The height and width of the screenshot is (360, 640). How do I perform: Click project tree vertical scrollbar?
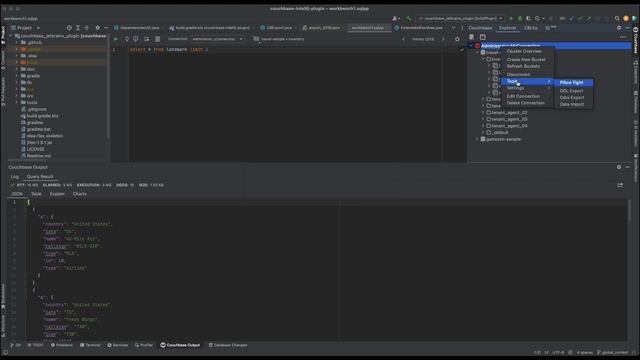(108, 86)
